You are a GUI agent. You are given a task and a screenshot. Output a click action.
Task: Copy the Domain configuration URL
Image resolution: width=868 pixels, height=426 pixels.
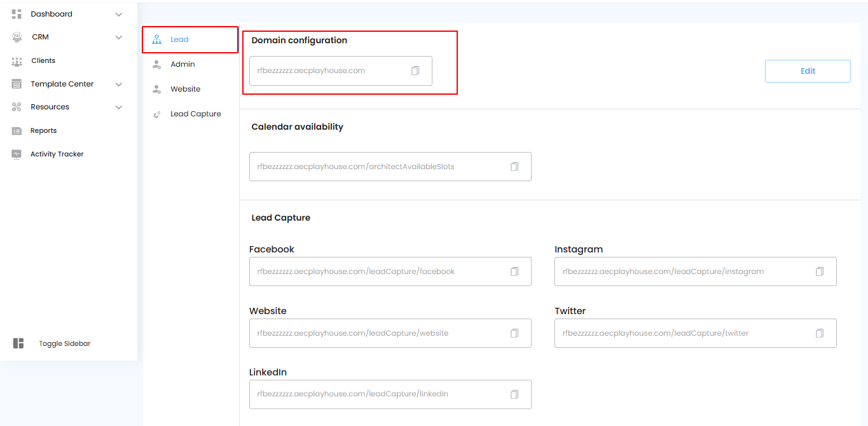pyautogui.click(x=415, y=71)
